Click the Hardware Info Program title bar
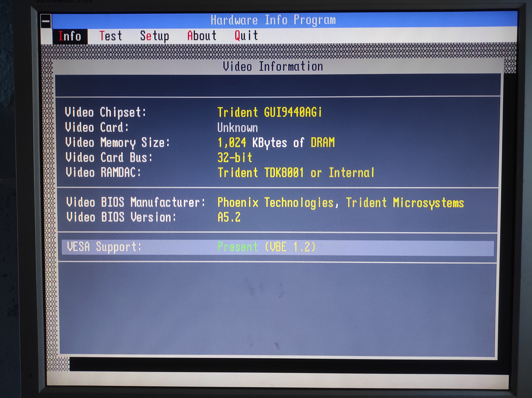The image size is (532, 398). pyautogui.click(x=273, y=20)
